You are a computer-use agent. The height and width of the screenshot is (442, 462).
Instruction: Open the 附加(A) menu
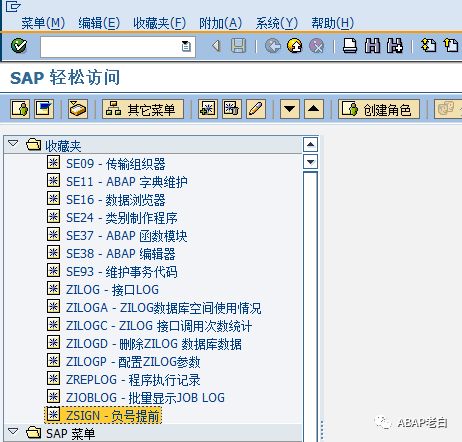point(220,23)
